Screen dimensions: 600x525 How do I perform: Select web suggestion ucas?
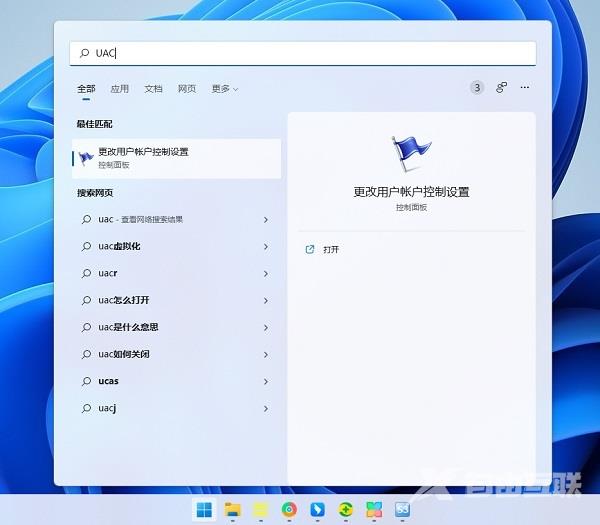[176, 382]
